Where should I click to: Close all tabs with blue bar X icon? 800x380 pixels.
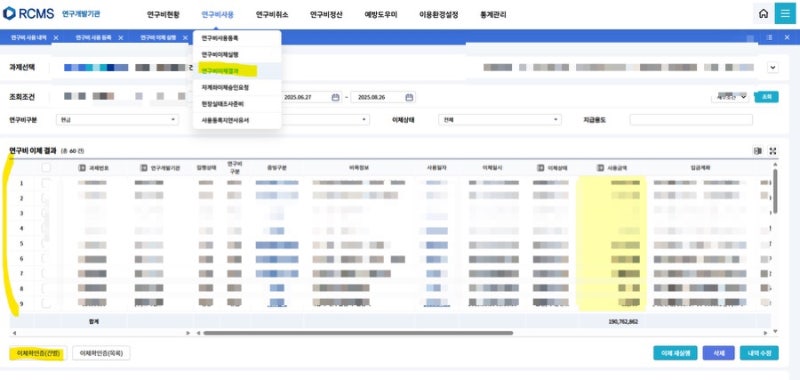click(x=787, y=38)
